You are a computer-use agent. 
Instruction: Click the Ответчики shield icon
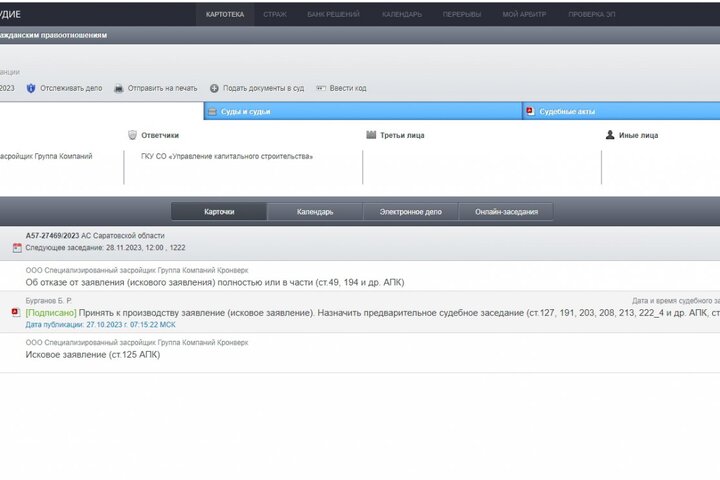pyautogui.click(x=132, y=135)
